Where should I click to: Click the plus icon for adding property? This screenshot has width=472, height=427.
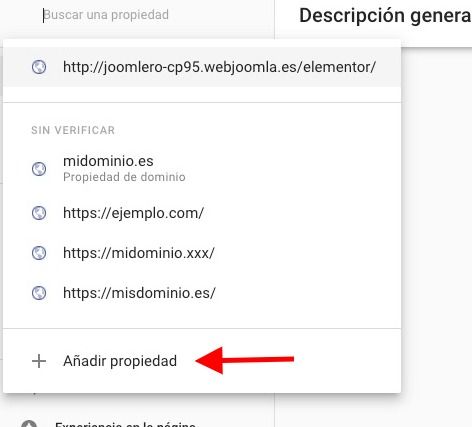39,361
